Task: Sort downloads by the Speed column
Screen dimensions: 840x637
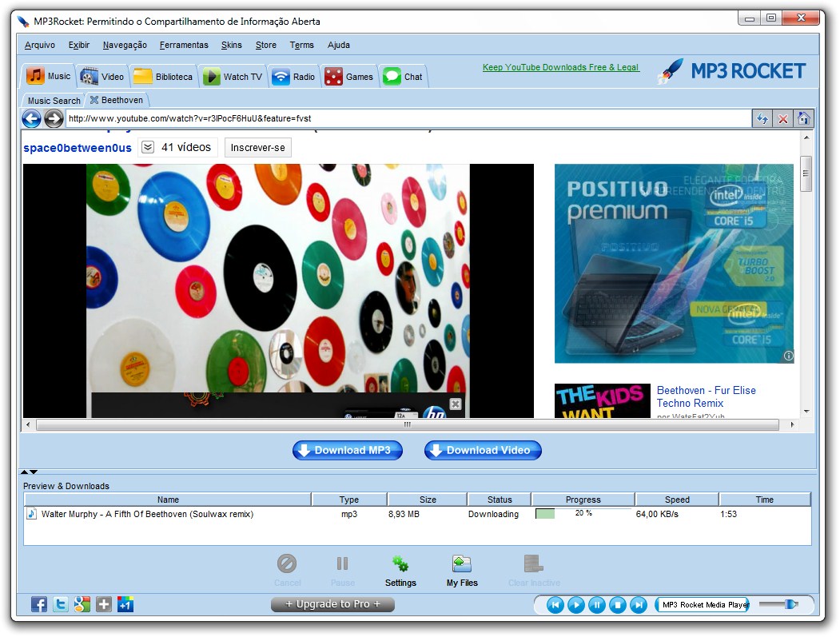Action: click(x=677, y=500)
